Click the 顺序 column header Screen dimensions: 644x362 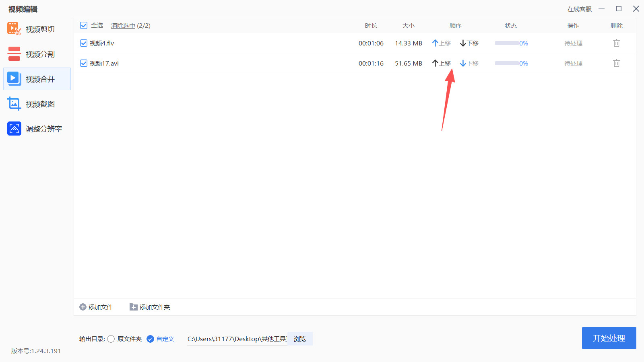pyautogui.click(x=456, y=26)
